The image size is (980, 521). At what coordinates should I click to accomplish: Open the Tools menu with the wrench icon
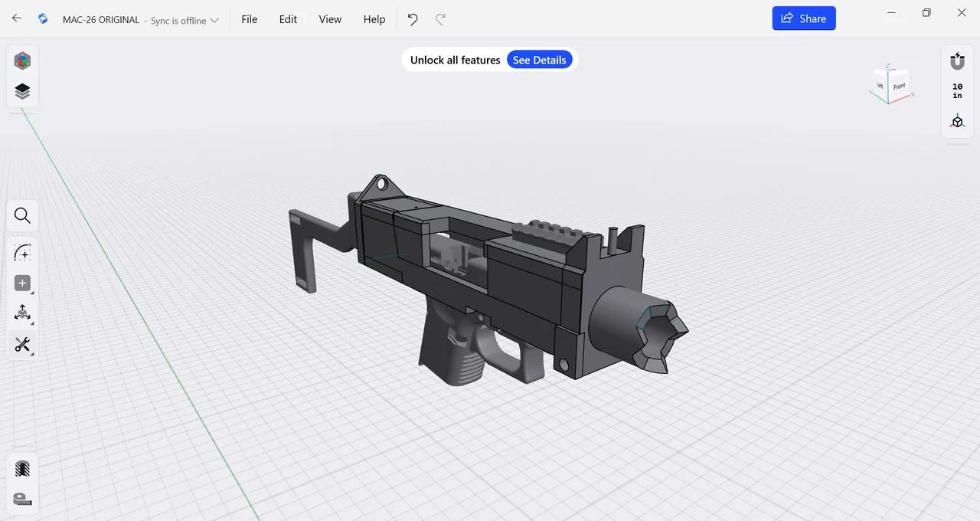click(22, 344)
